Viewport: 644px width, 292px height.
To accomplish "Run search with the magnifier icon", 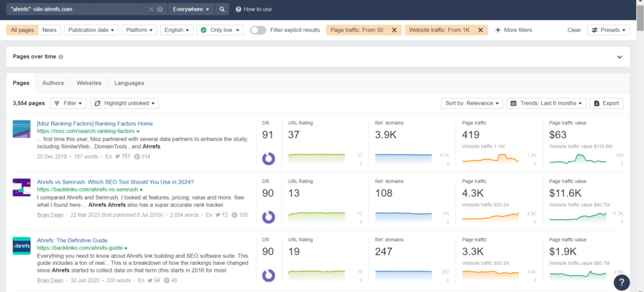I will (x=222, y=9).
